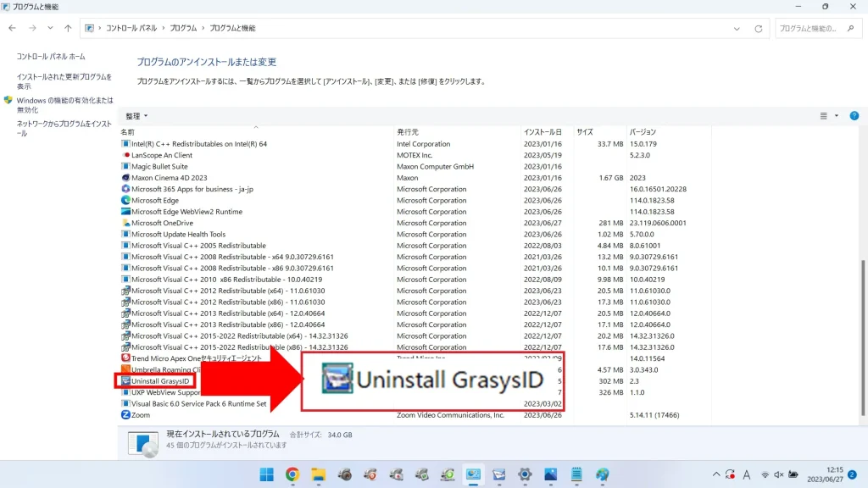Sort by 名前 column header

pyautogui.click(x=128, y=131)
